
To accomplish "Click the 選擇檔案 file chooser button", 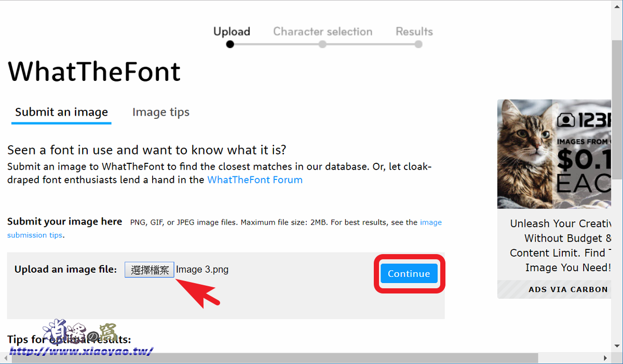I will pos(150,270).
